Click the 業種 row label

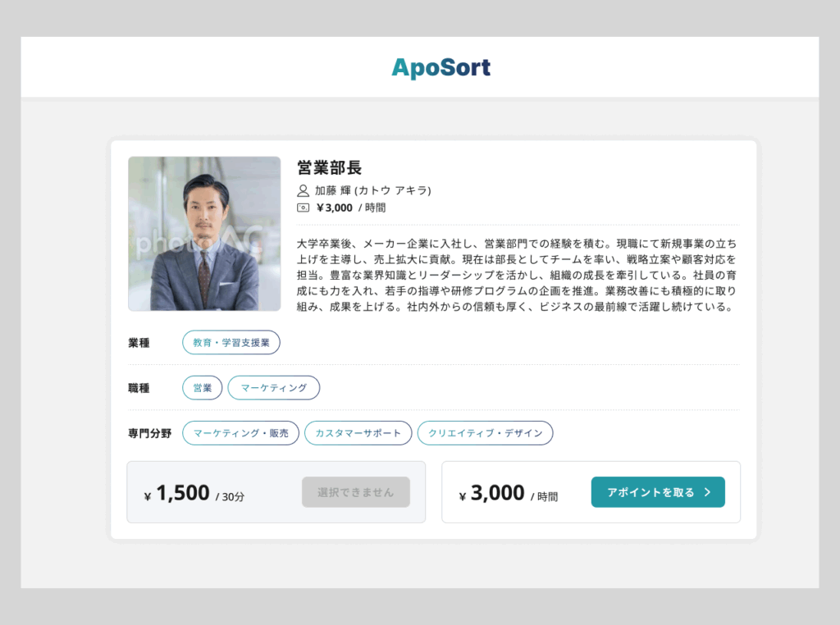click(x=139, y=343)
